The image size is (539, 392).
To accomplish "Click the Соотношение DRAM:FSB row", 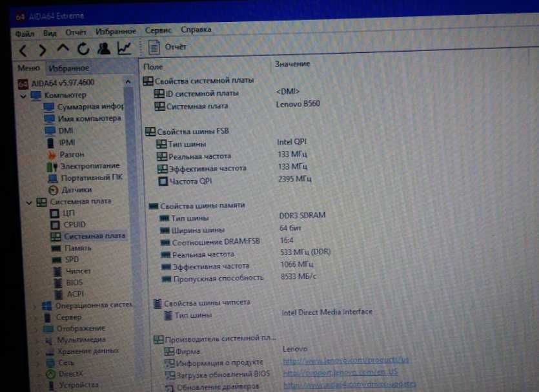I will point(227,241).
